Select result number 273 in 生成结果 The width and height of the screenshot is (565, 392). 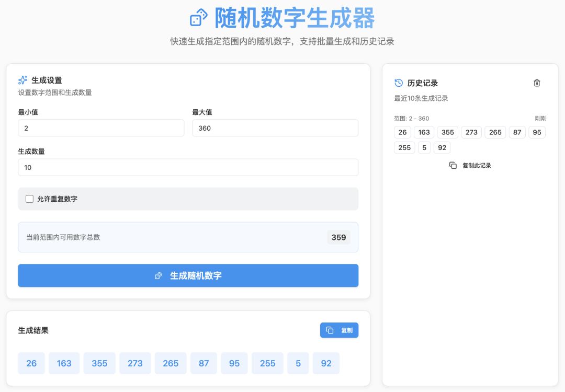click(x=135, y=363)
